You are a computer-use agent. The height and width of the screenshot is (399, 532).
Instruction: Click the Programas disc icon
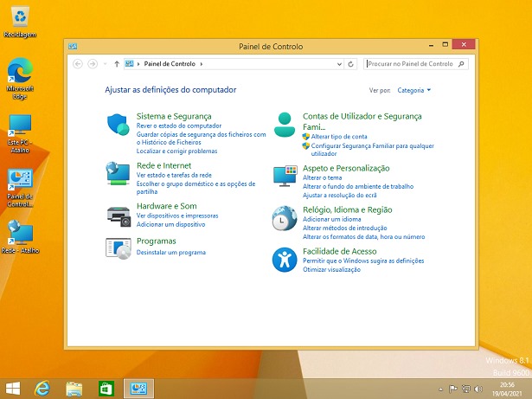pos(118,248)
